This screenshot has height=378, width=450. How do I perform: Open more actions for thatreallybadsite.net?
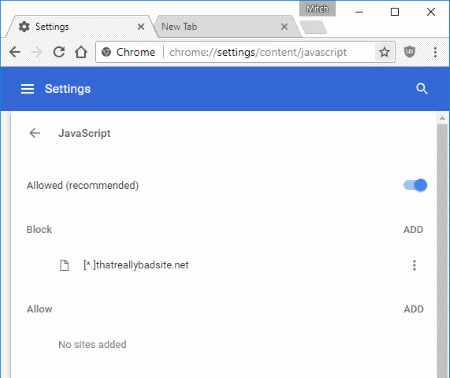(x=414, y=265)
